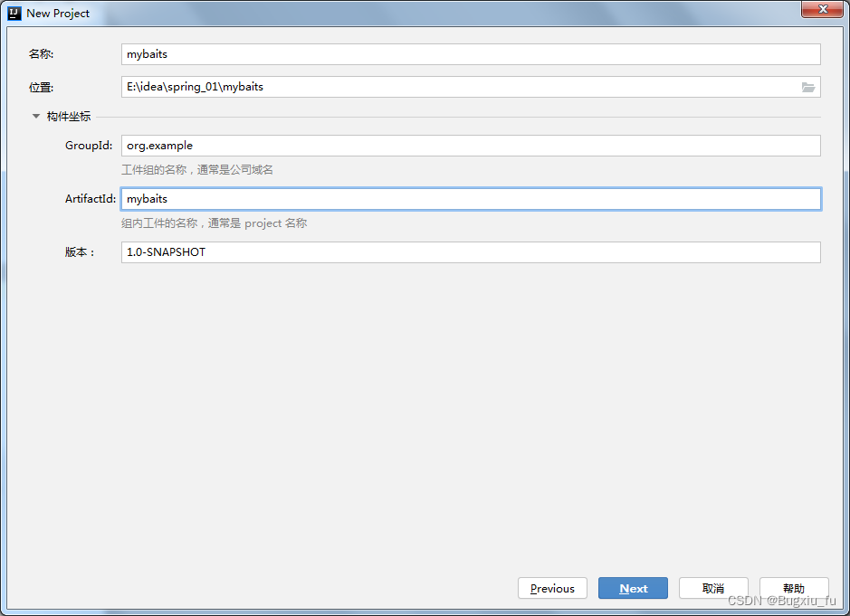Close the New Project dialog

(822, 9)
